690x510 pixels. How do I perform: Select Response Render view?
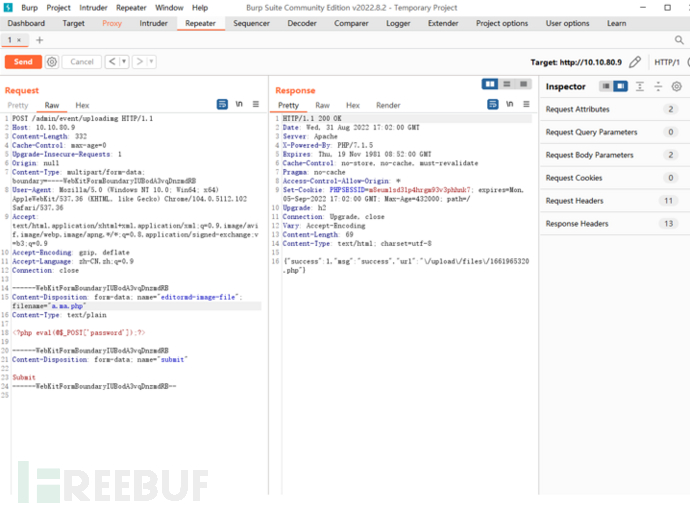pos(388,105)
